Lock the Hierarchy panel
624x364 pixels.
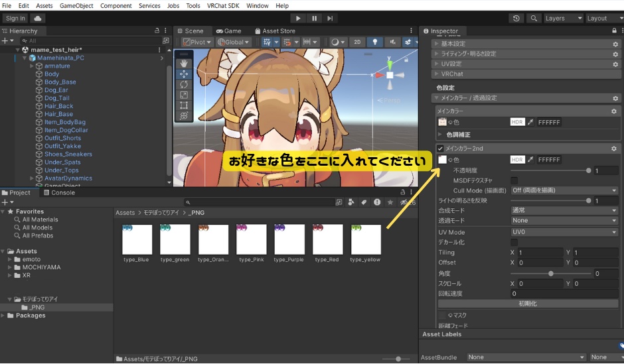tap(157, 30)
